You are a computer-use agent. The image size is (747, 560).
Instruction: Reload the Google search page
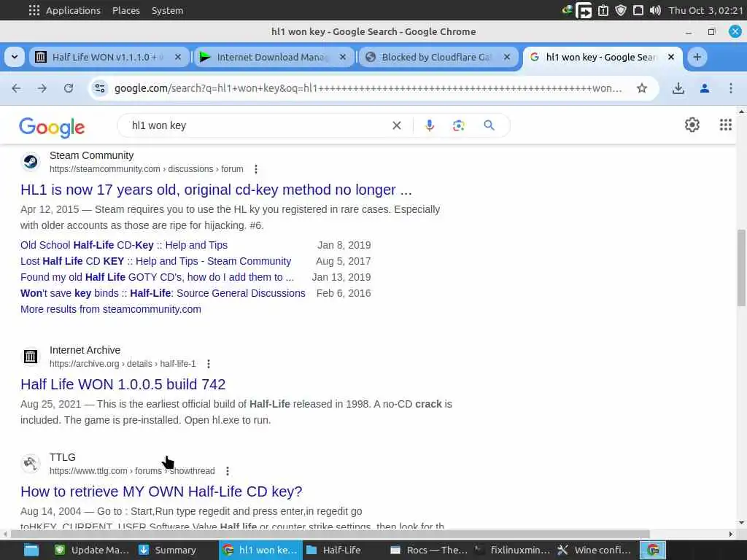pos(69,88)
